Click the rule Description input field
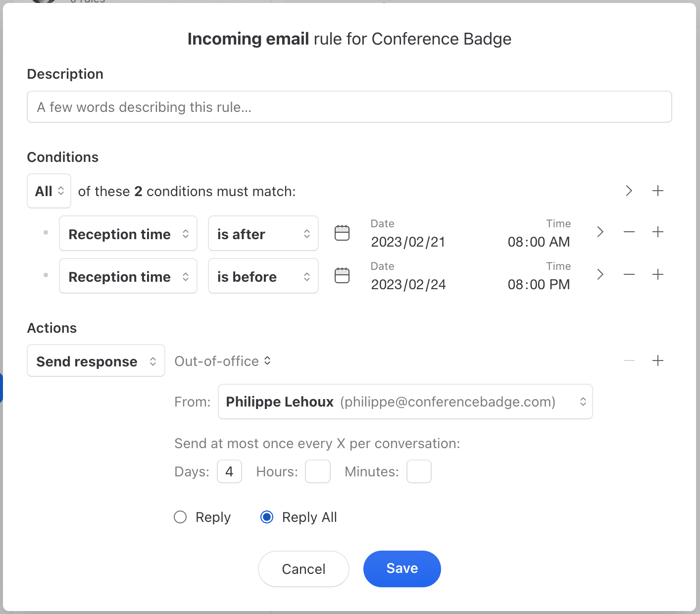The image size is (700, 614). click(x=350, y=106)
